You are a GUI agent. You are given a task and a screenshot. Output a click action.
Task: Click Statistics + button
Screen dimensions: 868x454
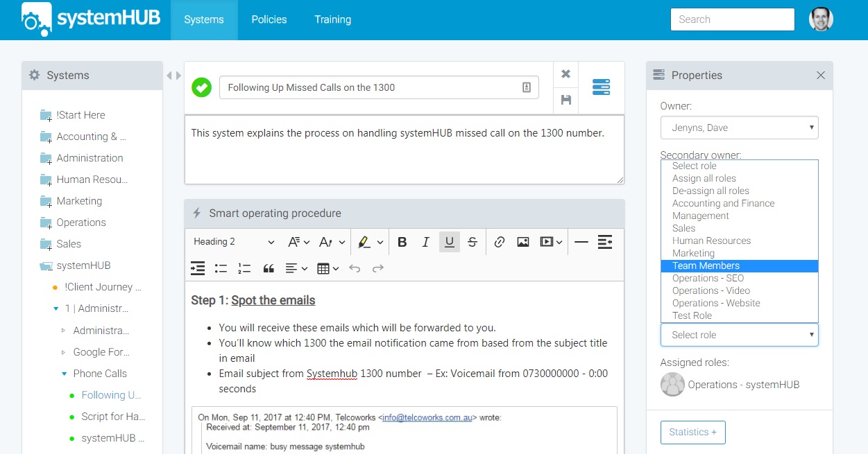tap(693, 432)
